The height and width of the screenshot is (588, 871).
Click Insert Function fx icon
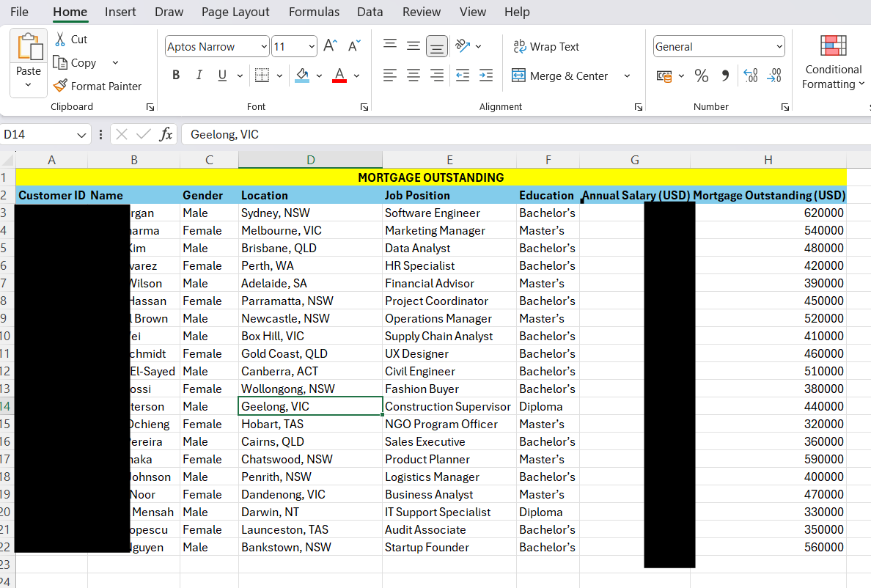coord(166,134)
